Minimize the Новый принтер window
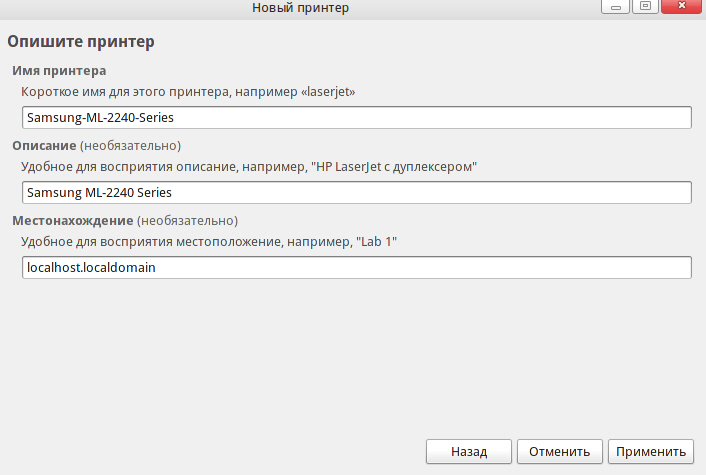 (615, 6)
